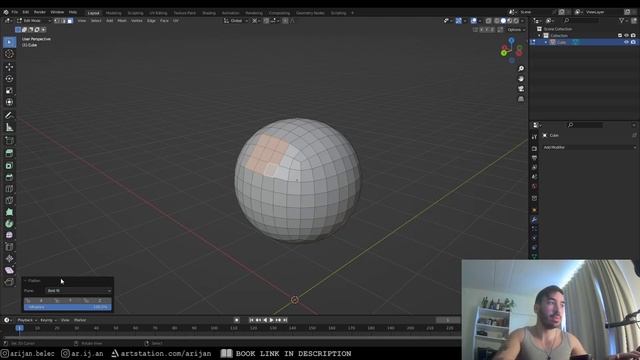The width and height of the screenshot is (640, 360).
Task: Switch to the Shading workspace tab
Action: click(209, 13)
